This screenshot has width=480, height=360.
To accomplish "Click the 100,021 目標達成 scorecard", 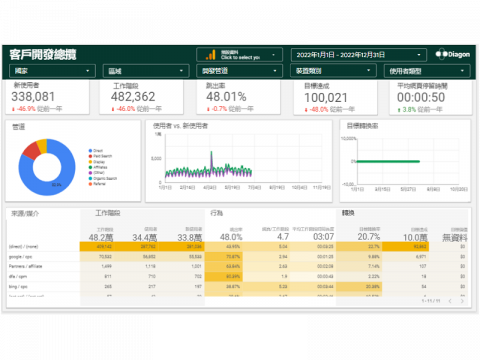I will pyautogui.click(x=335, y=98).
